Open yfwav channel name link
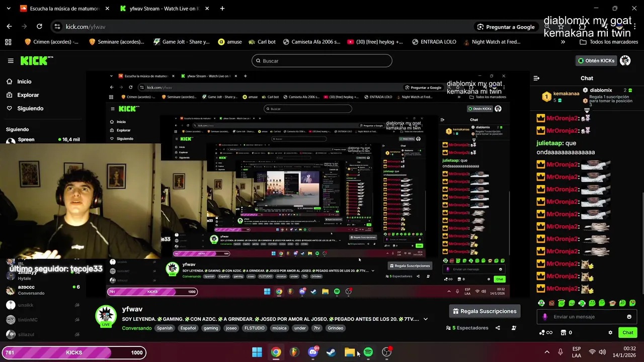Screen dimensions: 644x362 (x=132, y=309)
